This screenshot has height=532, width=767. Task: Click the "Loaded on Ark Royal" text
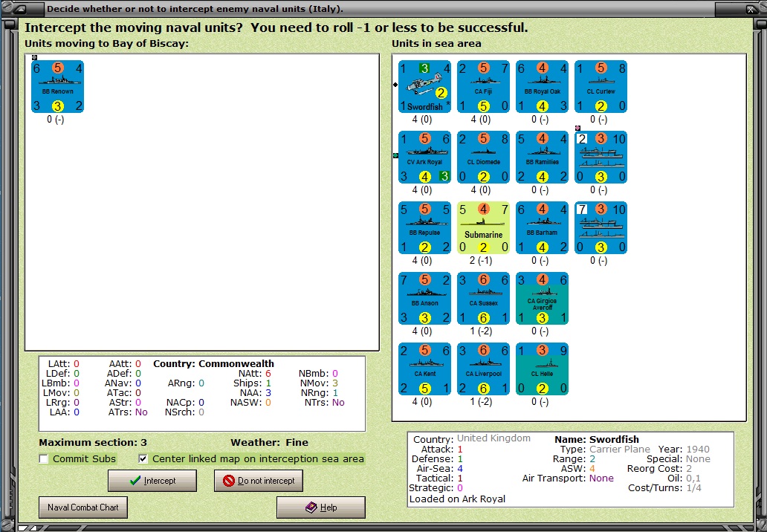457,499
